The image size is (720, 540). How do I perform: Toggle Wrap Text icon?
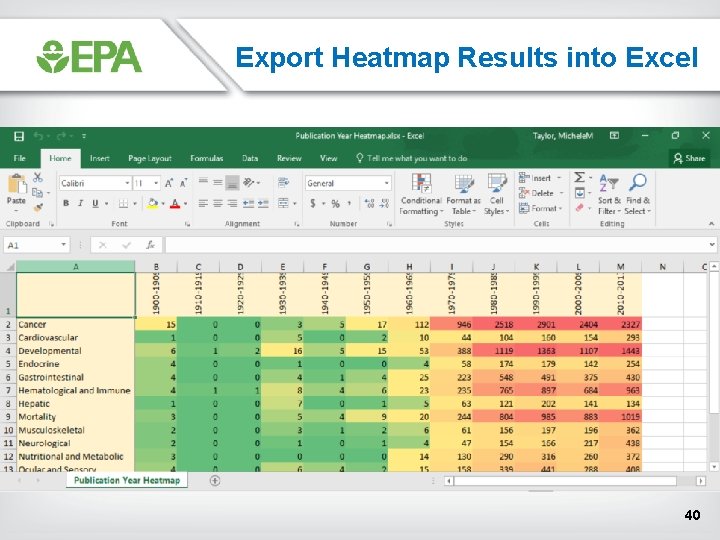pyautogui.click(x=283, y=183)
